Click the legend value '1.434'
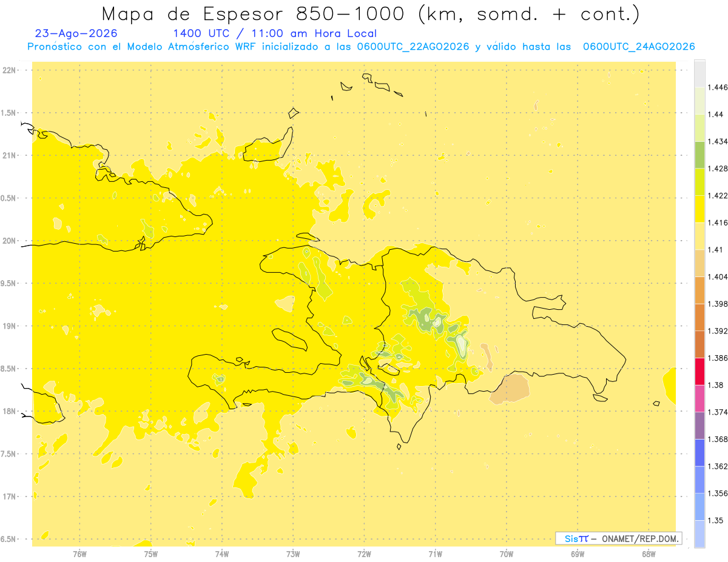Screen dimensions: 728x562 coord(718,141)
